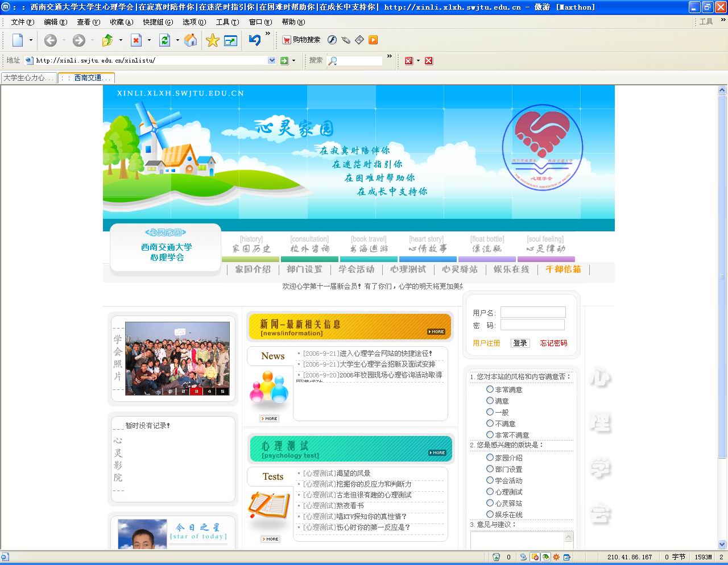
Task: Click the Back navigation arrow
Action: [x=51, y=40]
